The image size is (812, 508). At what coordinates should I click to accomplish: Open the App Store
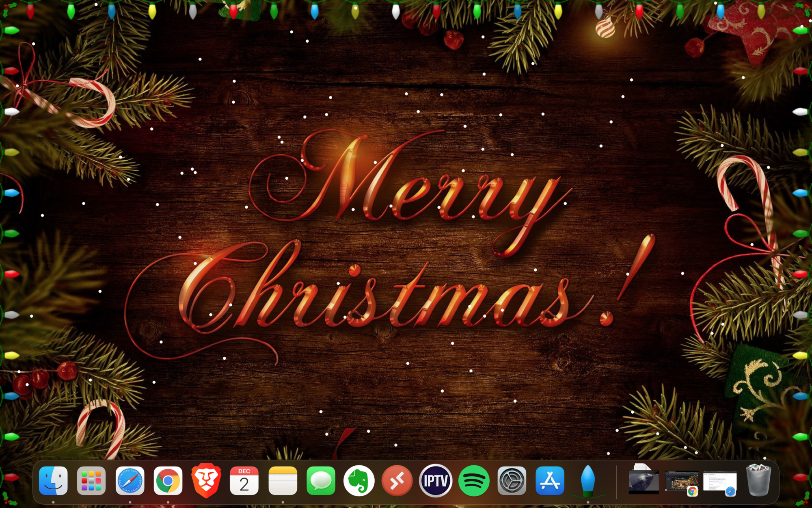click(550, 481)
